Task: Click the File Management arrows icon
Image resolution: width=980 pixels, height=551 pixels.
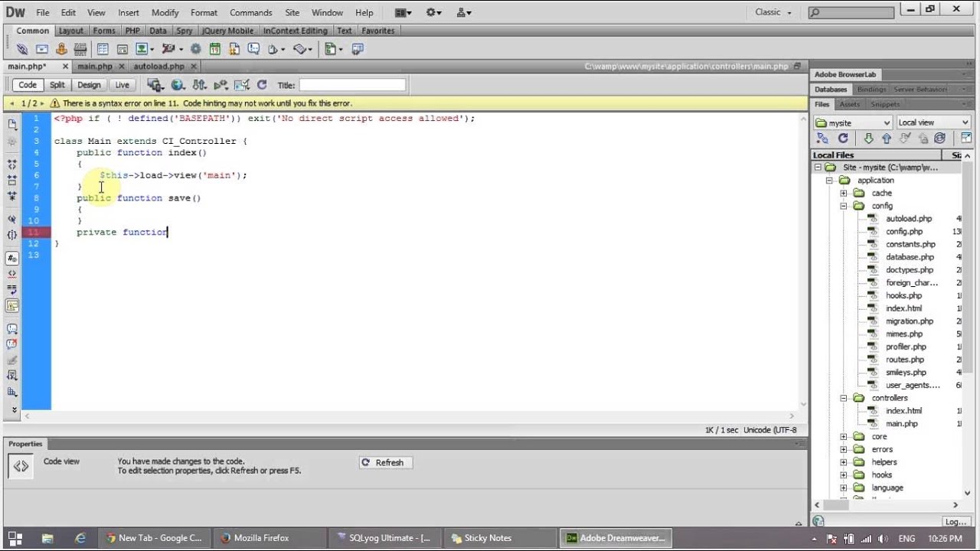Action: click(199, 85)
